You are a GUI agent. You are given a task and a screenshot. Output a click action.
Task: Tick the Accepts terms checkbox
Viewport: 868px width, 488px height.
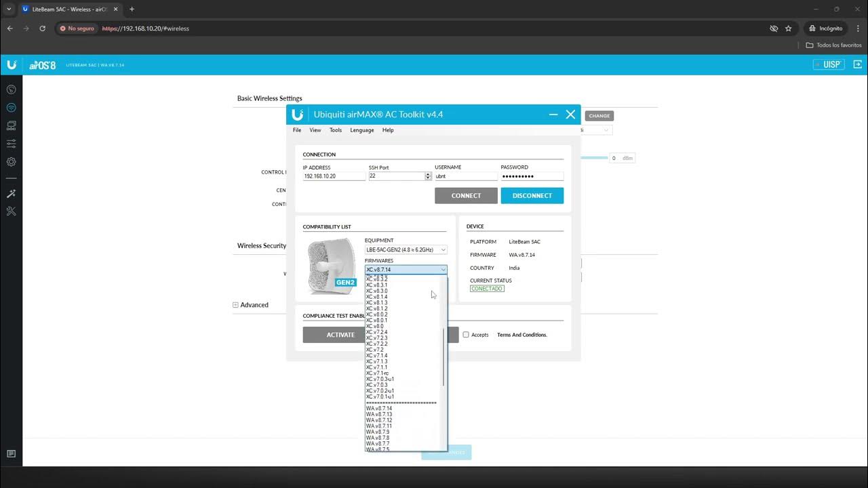(x=466, y=335)
